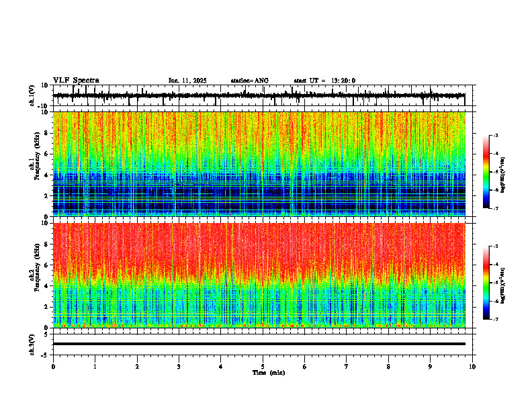Click time axis tick label "3"
Viewport: 532px width, 411px height.
pyautogui.click(x=179, y=367)
